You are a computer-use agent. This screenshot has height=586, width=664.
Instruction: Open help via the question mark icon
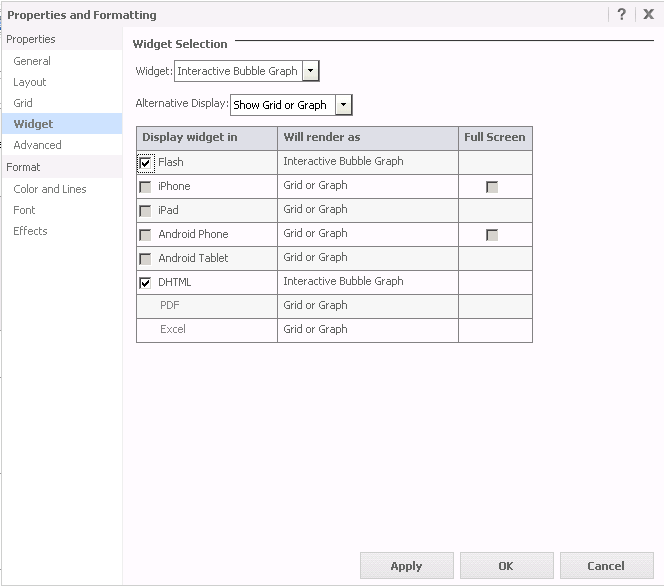621,14
